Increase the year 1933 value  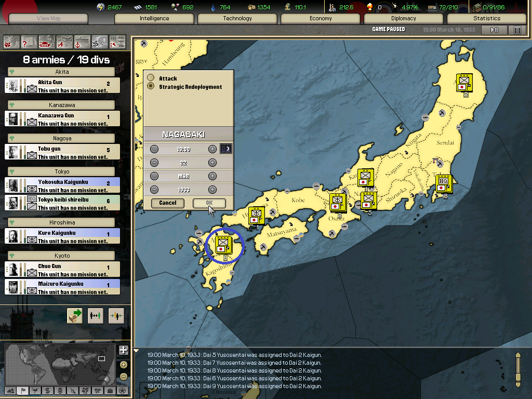pos(212,190)
